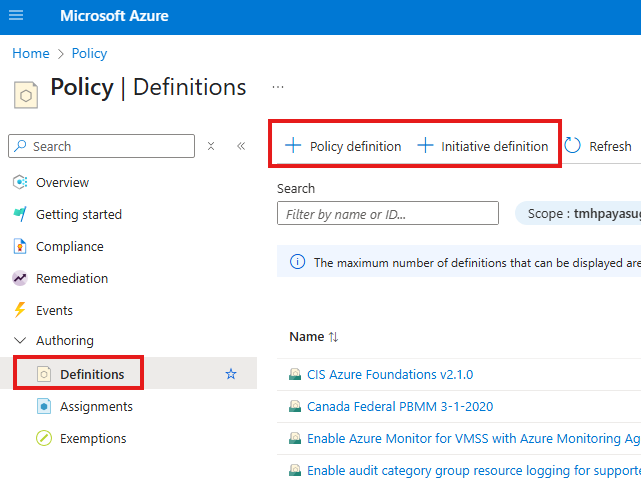This screenshot has height=483, width=641.
Task: Click the plus icon for Policy definition
Action: coord(293,145)
